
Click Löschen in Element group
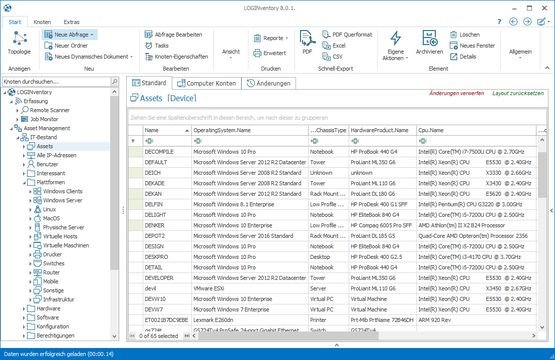[465, 34]
